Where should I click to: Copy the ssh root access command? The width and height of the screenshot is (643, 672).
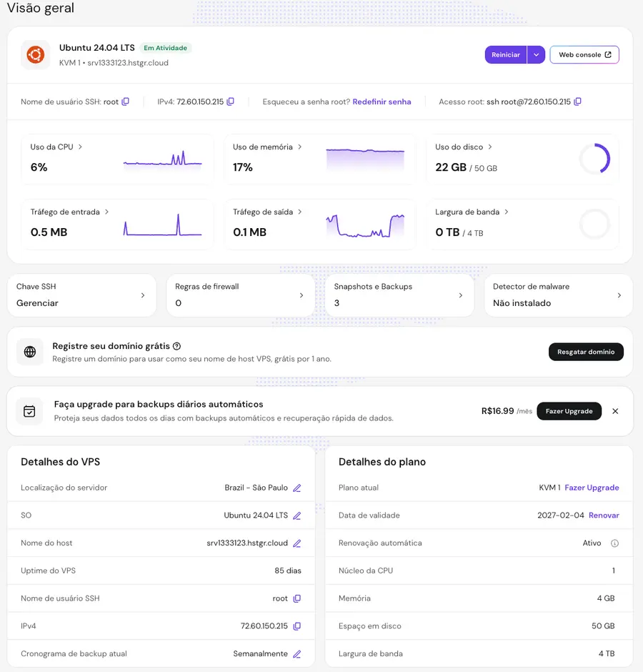577,102
